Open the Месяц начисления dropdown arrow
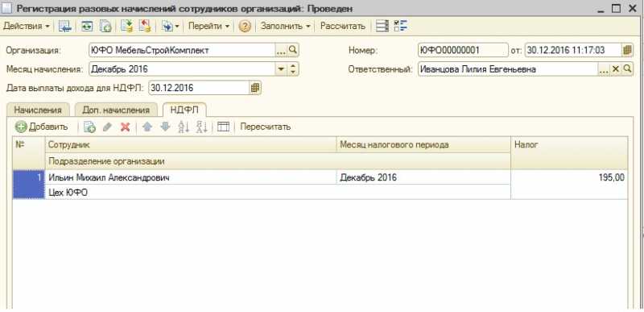Screen dimensions: 644x312 281,69
